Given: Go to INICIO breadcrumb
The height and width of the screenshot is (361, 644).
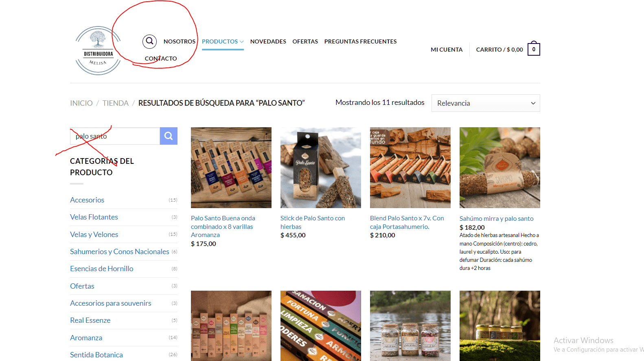Looking at the screenshot, I should tap(81, 103).
